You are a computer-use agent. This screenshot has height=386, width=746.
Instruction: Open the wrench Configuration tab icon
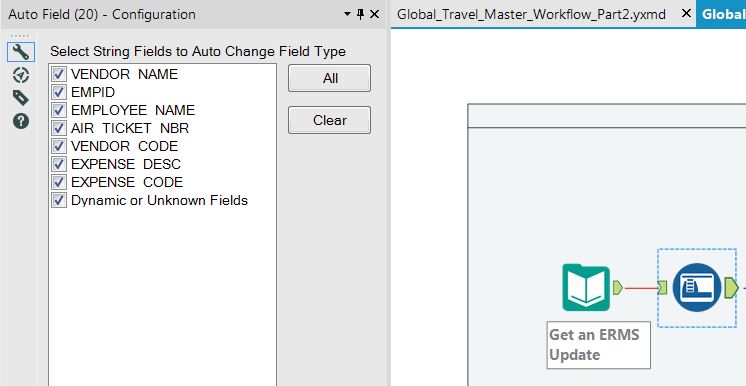[x=21, y=52]
